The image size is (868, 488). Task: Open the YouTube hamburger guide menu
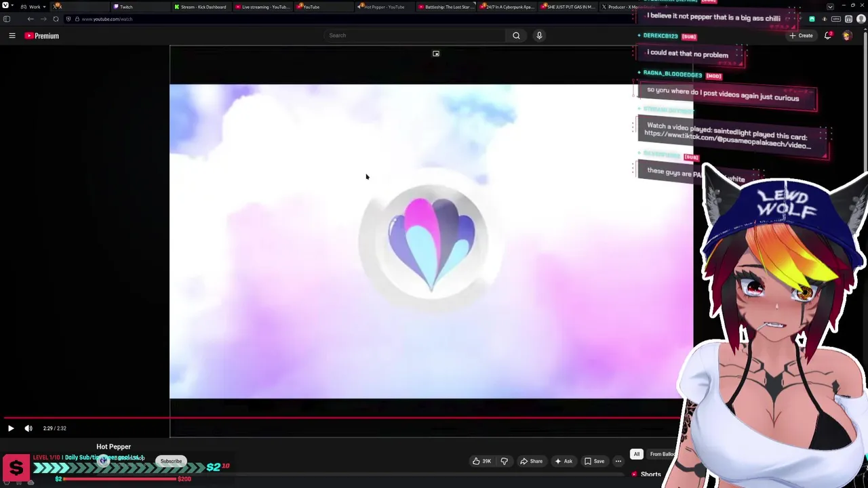click(12, 35)
